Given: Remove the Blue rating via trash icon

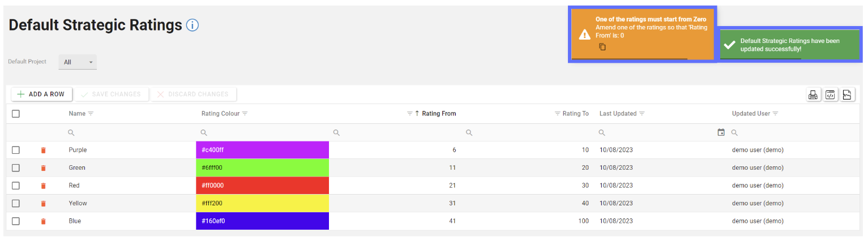Looking at the screenshot, I should click(44, 221).
